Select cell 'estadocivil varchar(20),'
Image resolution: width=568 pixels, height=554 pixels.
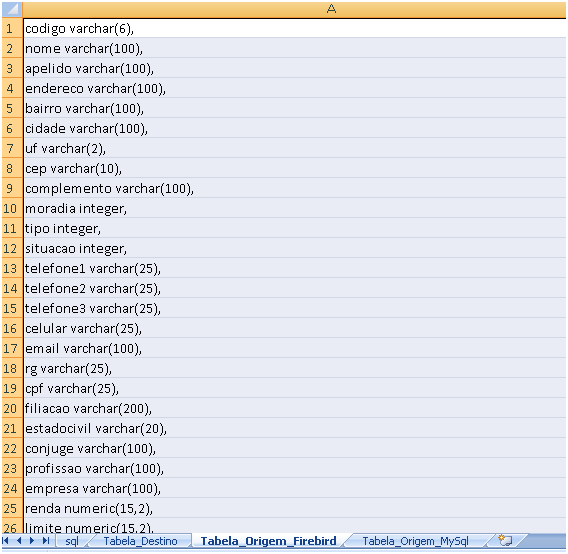(295, 428)
